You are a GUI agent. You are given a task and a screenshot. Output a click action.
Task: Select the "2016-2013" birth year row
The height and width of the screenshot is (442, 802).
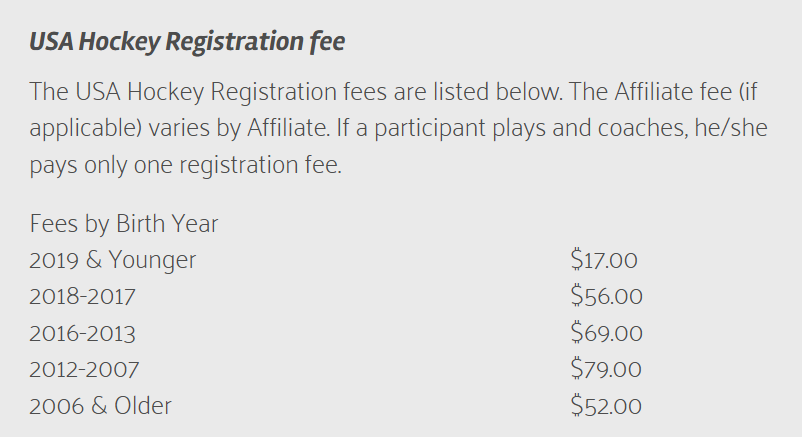click(83, 333)
